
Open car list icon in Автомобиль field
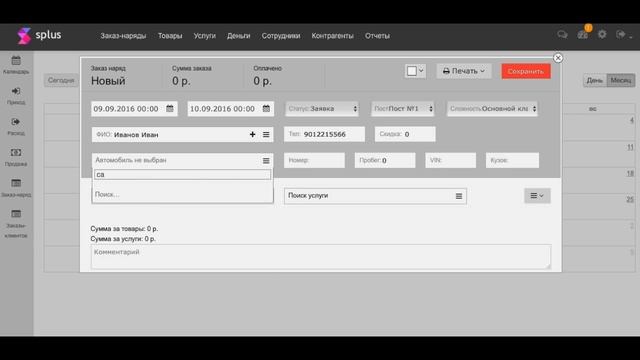(x=266, y=161)
